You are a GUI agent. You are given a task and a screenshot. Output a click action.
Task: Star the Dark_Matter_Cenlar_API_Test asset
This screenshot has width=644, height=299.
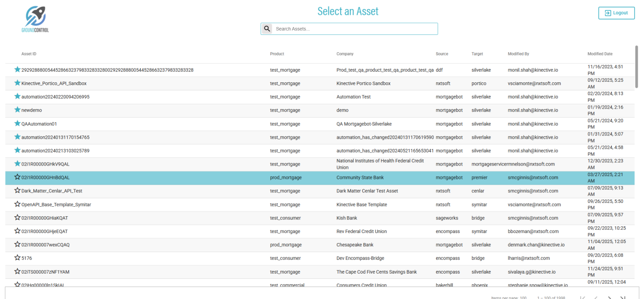coord(17,190)
